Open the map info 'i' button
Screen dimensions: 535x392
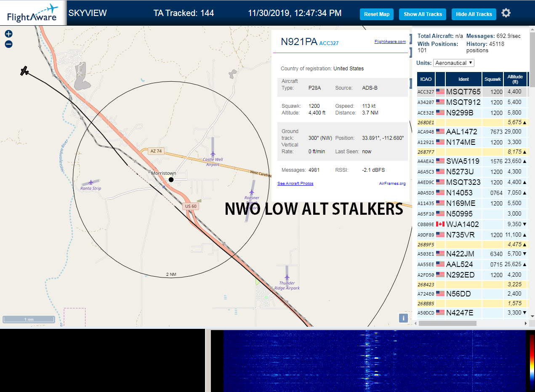point(403,318)
